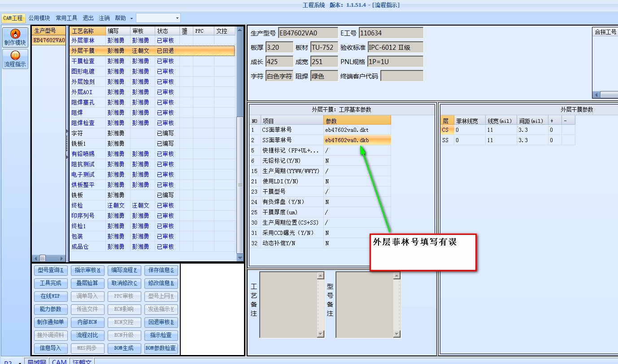Open the CAM工程 menu
This screenshot has height=364, width=618.
point(13,18)
